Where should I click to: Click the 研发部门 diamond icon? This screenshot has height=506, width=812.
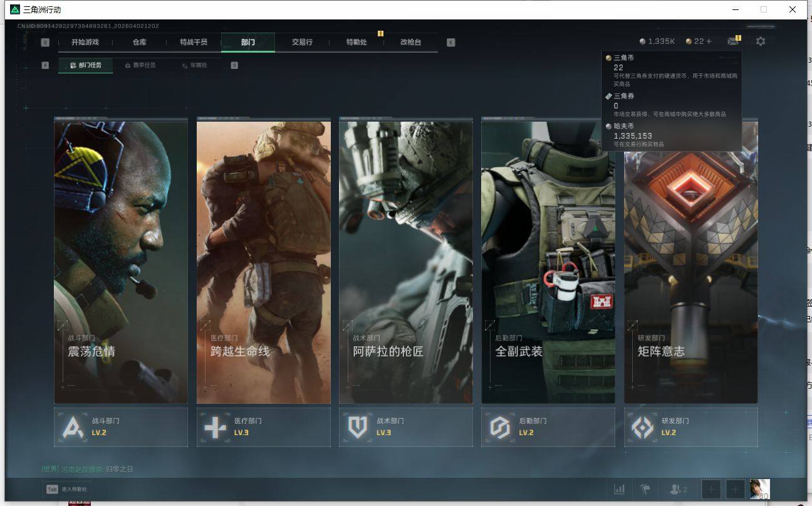642,428
